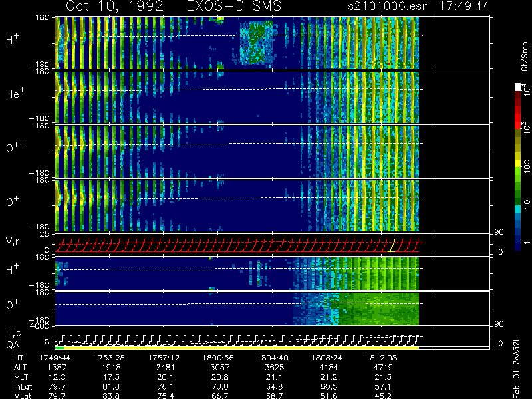Click the "V,r" panel label
The width and height of the screenshot is (532, 399).
click(x=13, y=241)
